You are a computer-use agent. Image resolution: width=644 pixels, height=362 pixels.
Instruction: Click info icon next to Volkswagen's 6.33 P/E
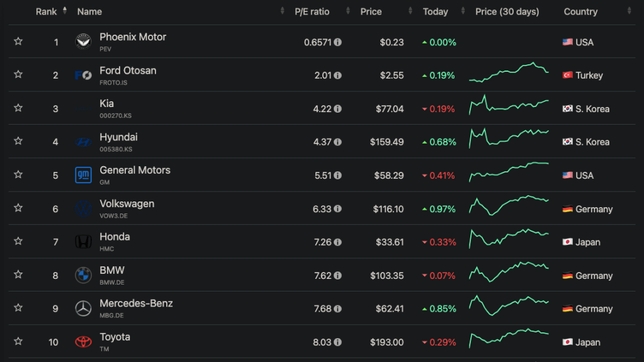(x=338, y=209)
